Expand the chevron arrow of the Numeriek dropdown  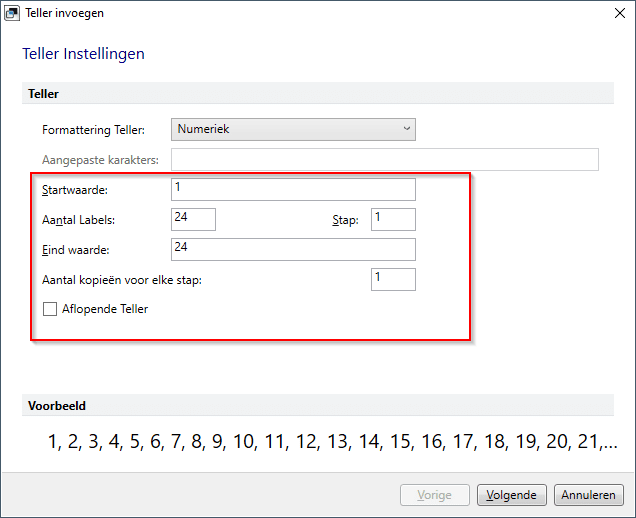pyautogui.click(x=406, y=129)
